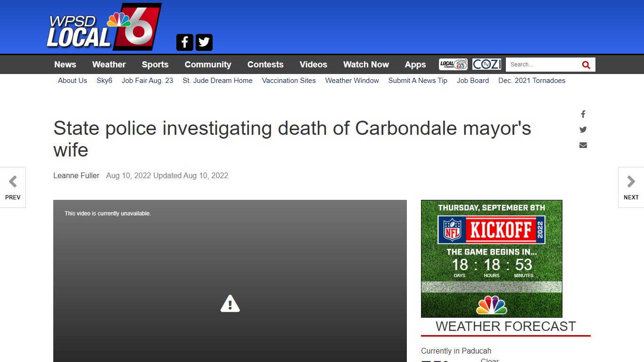
Task: Focus the Search input field
Action: (x=542, y=65)
